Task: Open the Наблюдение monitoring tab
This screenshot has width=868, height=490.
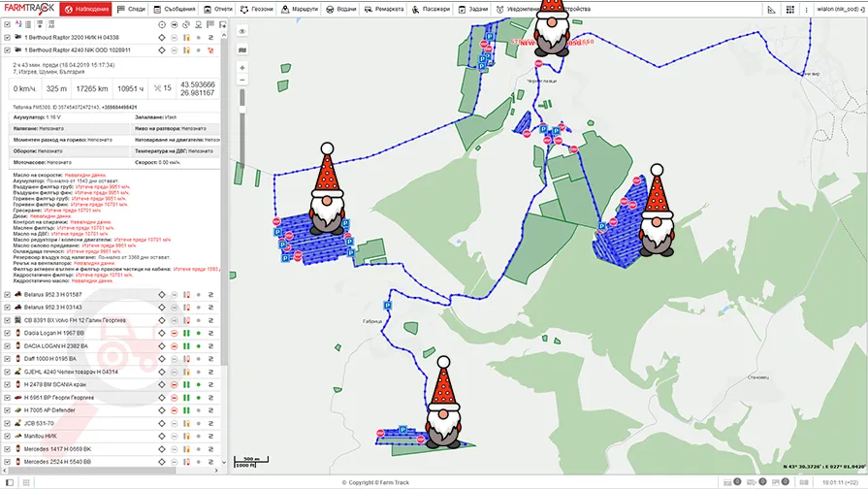Action: click(x=85, y=9)
